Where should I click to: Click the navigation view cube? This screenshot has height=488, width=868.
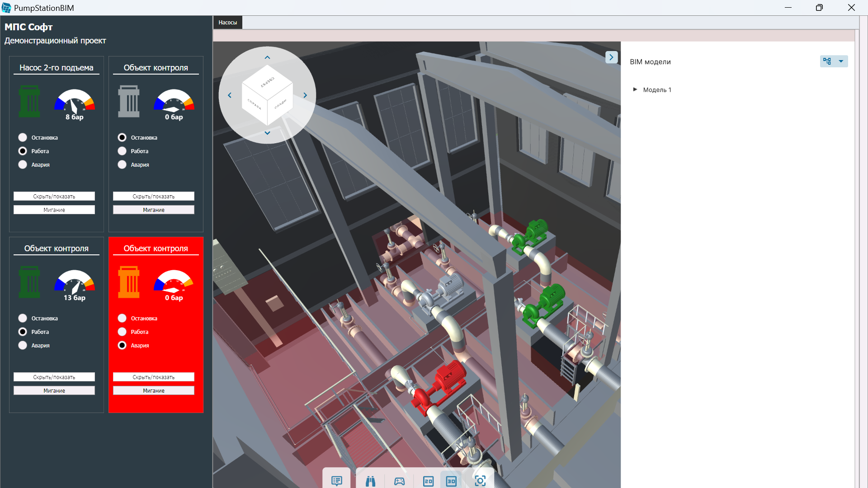pos(267,95)
